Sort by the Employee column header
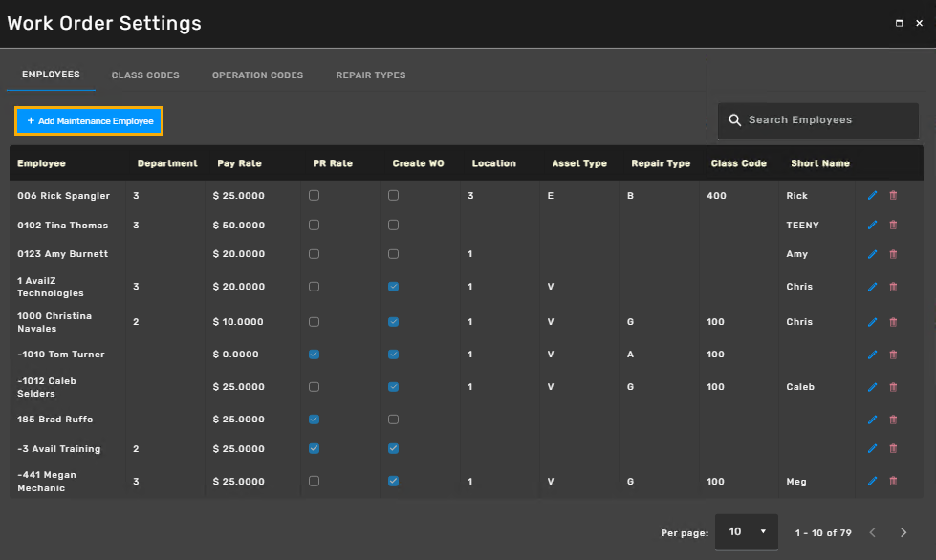The height and width of the screenshot is (560, 936). pos(41,163)
